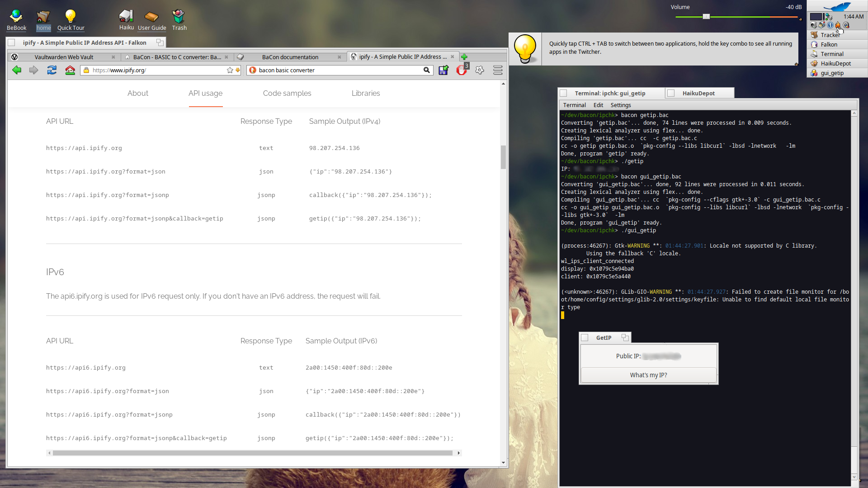Select the home desktop icon

[43, 20]
